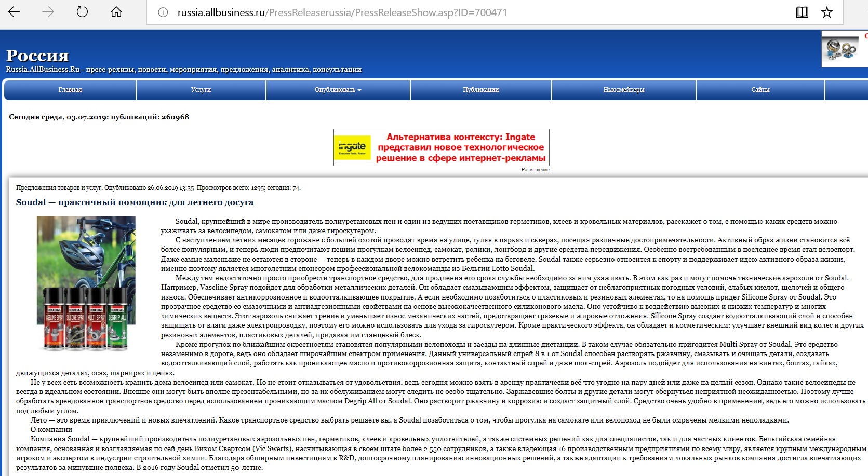Add page to favorites with star icon
This screenshot has height=476, width=868.
click(827, 12)
